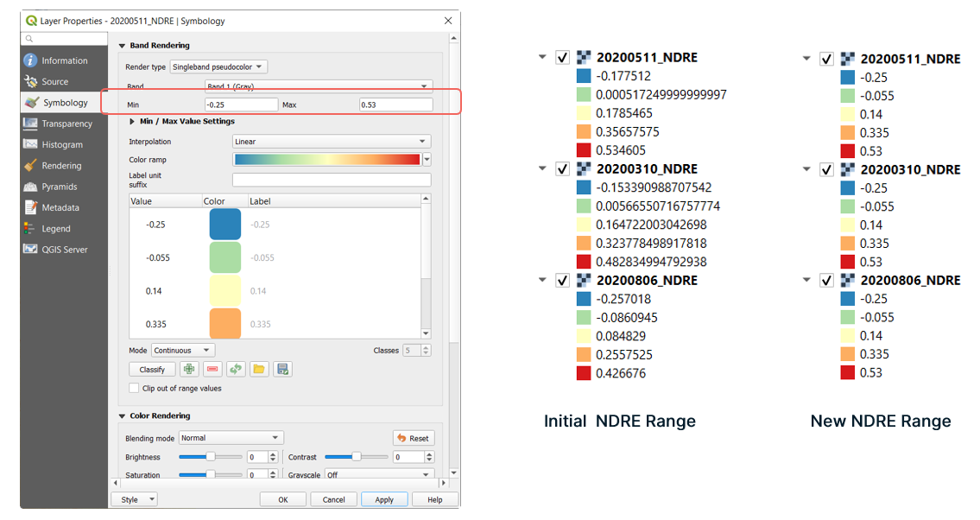
Task: Click the green add values manually icon
Action: pos(189,369)
